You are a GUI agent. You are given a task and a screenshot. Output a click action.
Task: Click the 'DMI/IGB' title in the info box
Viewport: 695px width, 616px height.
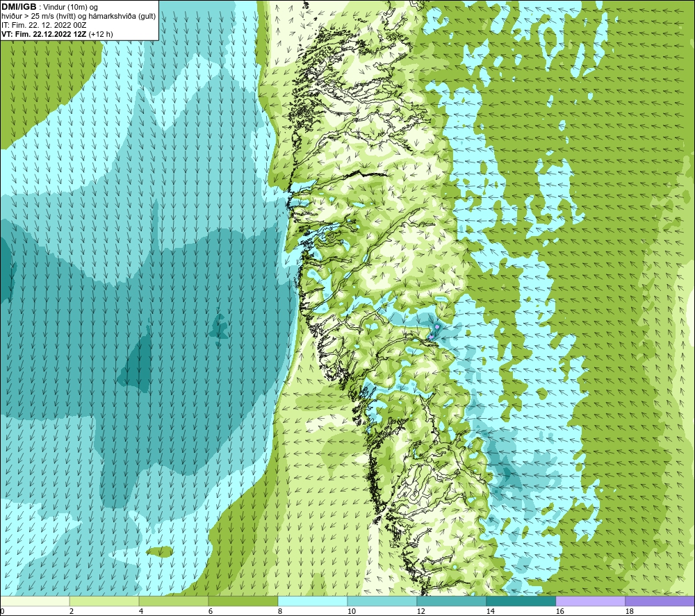(19, 7)
